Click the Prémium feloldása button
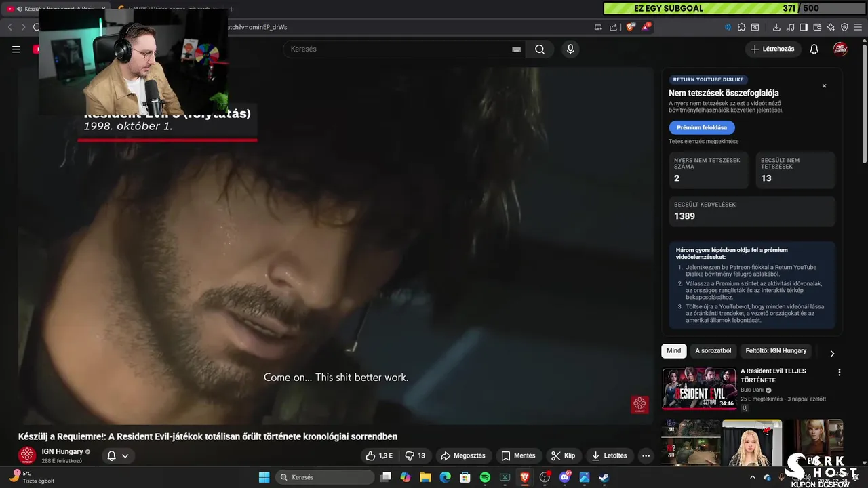The image size is (868, 488). tap(702, 127)
